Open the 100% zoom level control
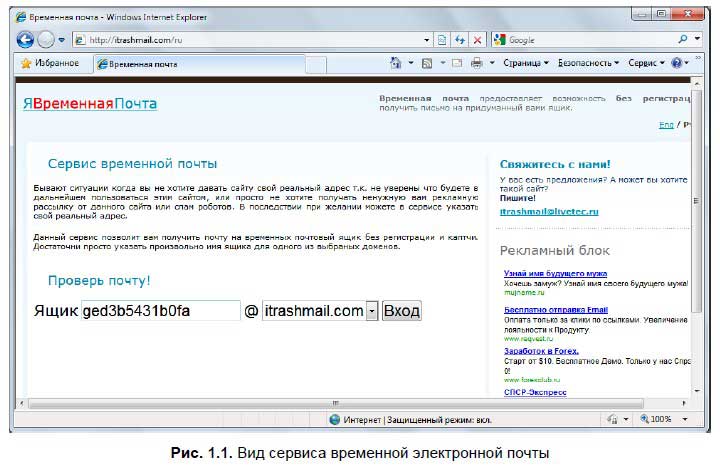The height and width of the screenshot is (469, 720). [x=662, y=419]
